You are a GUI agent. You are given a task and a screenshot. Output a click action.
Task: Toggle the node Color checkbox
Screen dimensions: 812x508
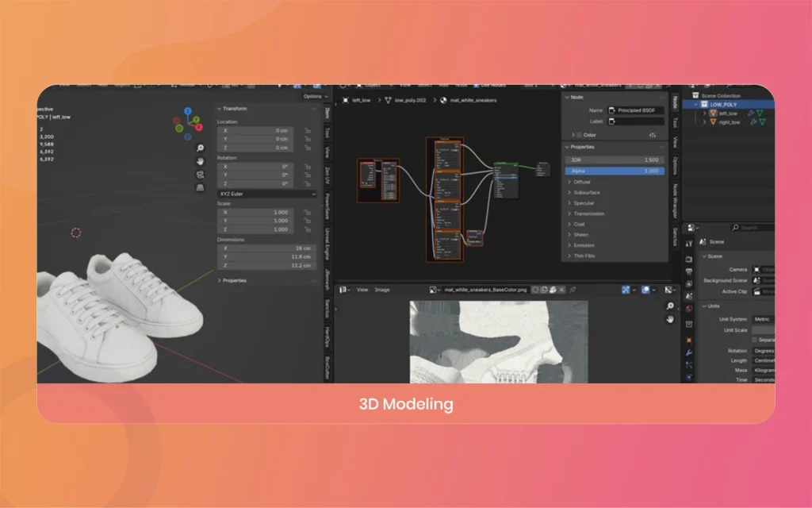click(580, 135)
